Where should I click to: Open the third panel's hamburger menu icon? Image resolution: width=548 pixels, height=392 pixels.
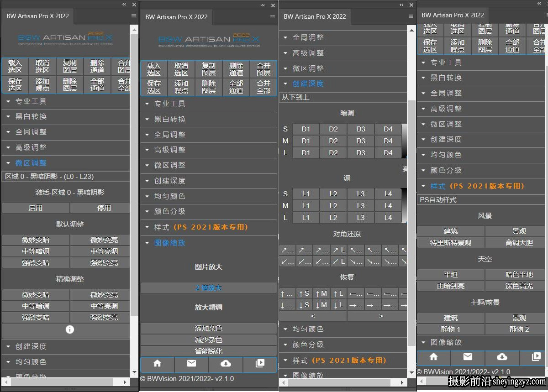click(411, 16)
